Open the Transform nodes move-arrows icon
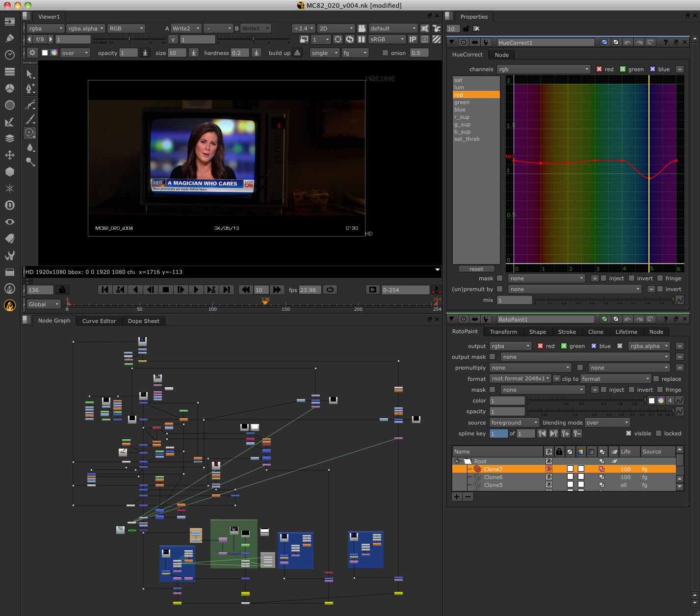Viewport: 700px width, 616px height. [x=9, y=155]
